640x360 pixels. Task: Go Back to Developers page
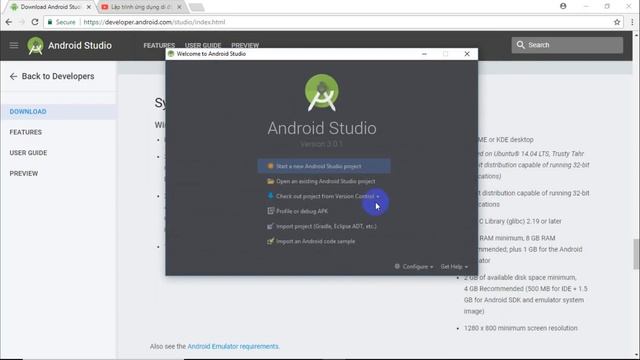[58, 76]
